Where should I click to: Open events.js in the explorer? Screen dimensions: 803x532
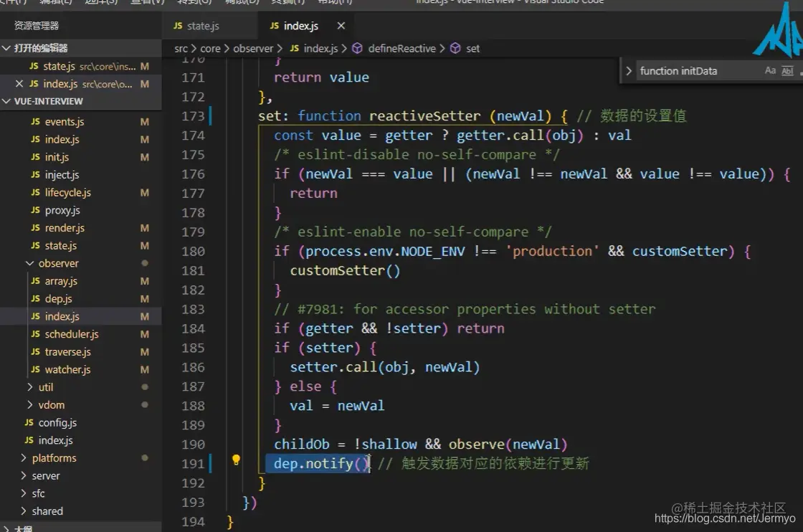pyautogui.click(x=81, y=121)
